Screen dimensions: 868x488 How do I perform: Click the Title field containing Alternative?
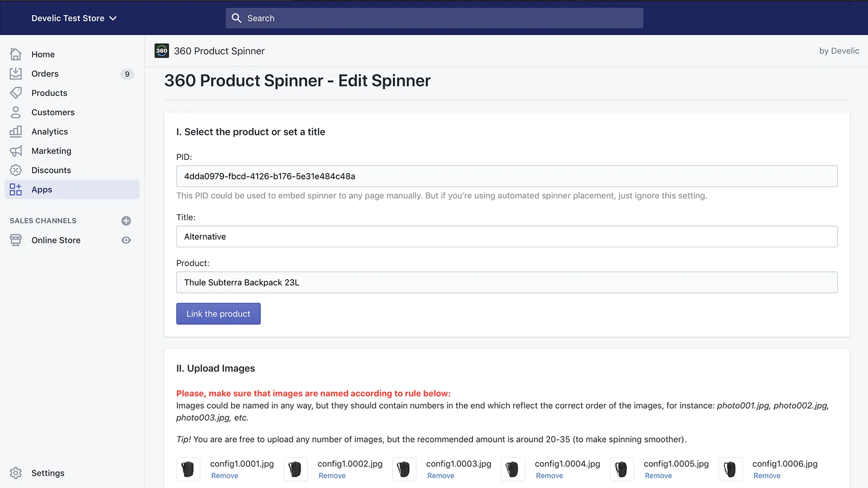pos(507,236)
